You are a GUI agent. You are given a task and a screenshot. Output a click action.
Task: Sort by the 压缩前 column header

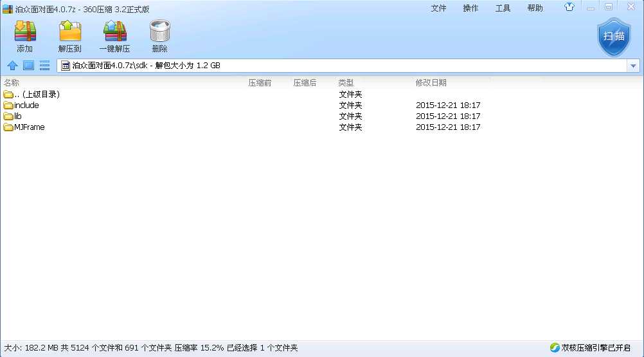tap(260, 83)
